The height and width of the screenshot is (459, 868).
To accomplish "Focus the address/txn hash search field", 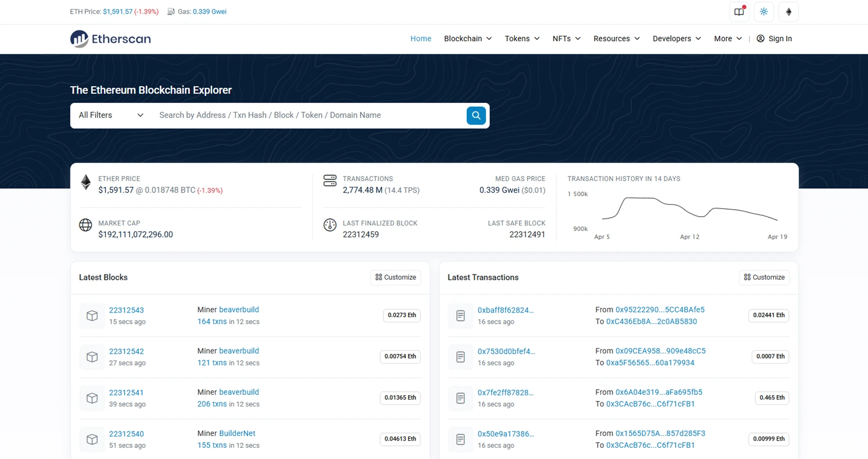I will coord(308,115).
